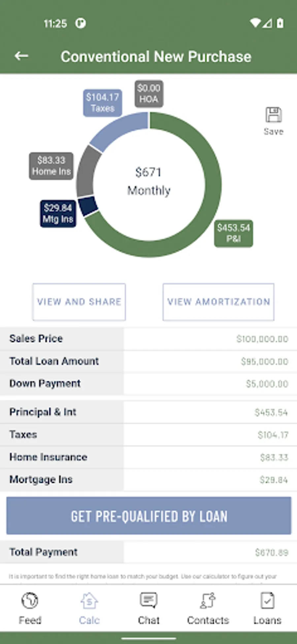Image resolution: width=297 pixels, height=644 pixels.
Task: Open the Loans document icon
Action: tap(267, 600)
